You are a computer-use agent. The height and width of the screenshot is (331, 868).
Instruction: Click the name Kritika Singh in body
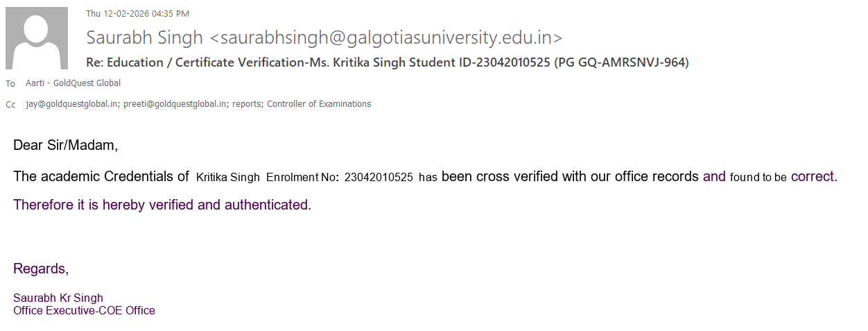tap(228, 177)
